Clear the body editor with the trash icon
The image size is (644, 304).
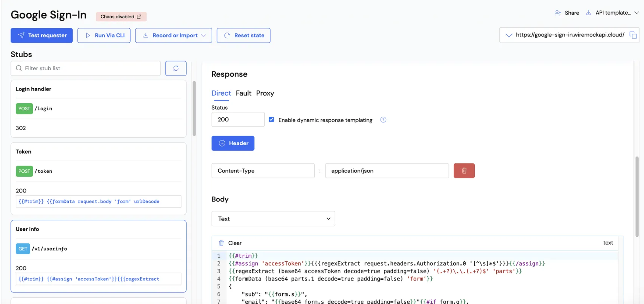[x=221, y=243]
